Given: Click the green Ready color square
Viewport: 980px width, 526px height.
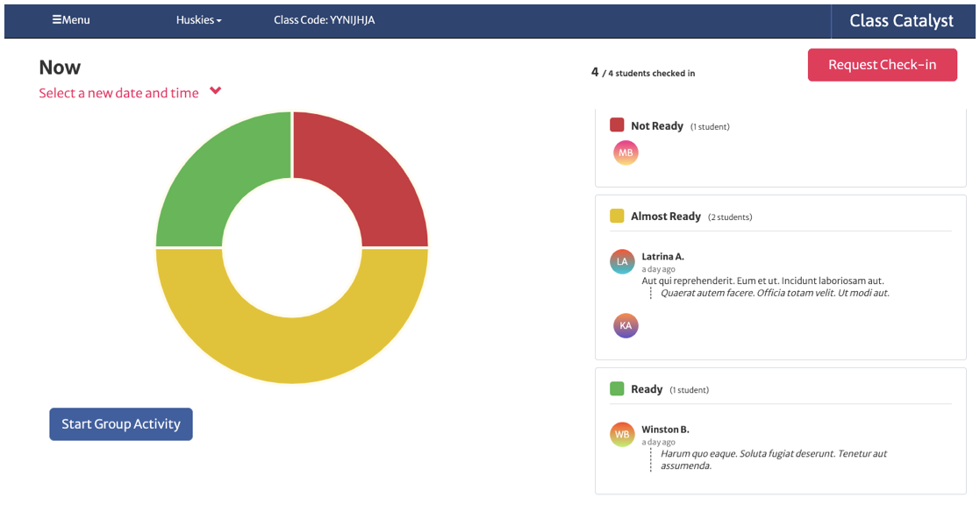Looking at the screenshot, I should coord(617,388).
